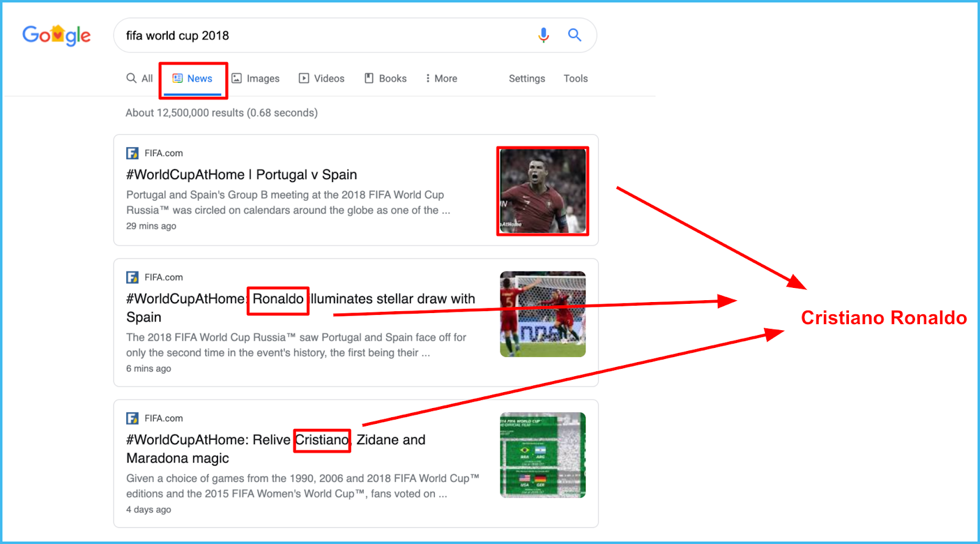This screenshot has height=544, width=980.
Task: Click the Google logo
Action: click(56, 36)
